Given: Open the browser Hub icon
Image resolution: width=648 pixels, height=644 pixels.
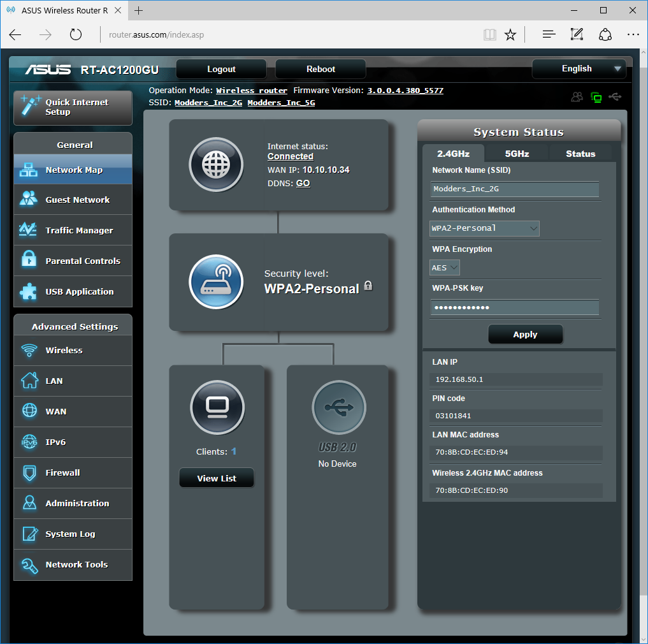Looking at the screenshot, I should tap(549, 34).
